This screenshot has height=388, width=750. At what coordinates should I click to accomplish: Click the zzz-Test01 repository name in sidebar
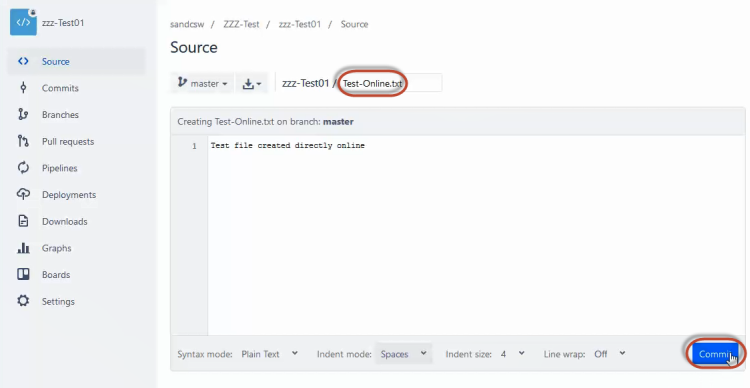click(x=63, y=22)
